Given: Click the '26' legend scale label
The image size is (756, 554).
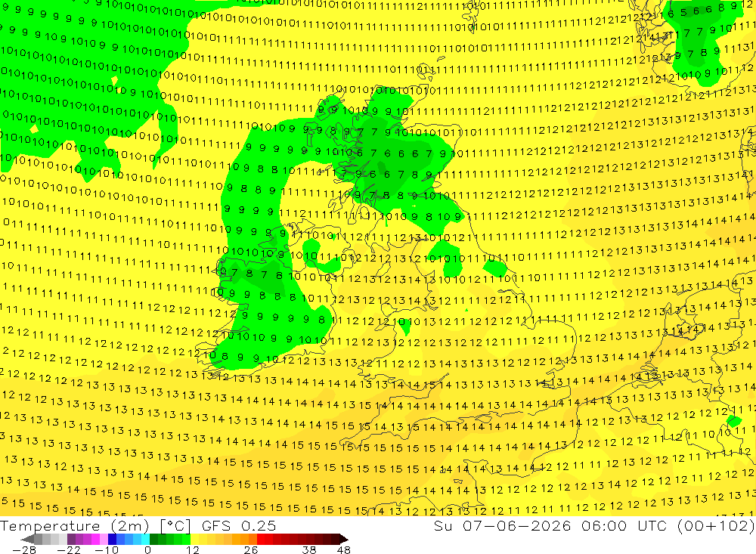Looking at the screenshot, I should click(251, 549).
